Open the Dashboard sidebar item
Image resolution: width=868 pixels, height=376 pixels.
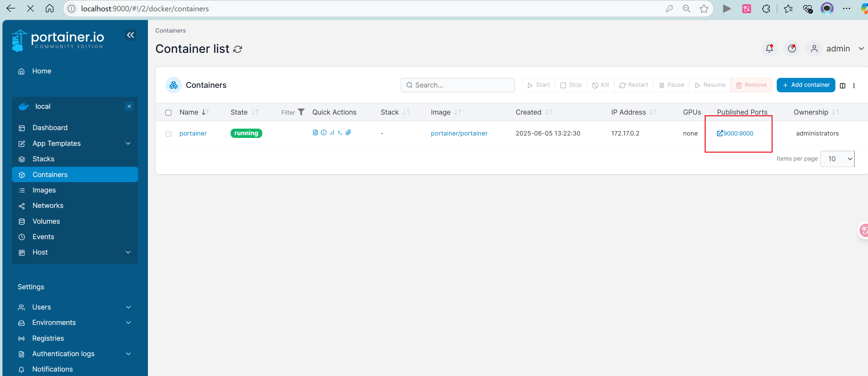coord(75,128)
